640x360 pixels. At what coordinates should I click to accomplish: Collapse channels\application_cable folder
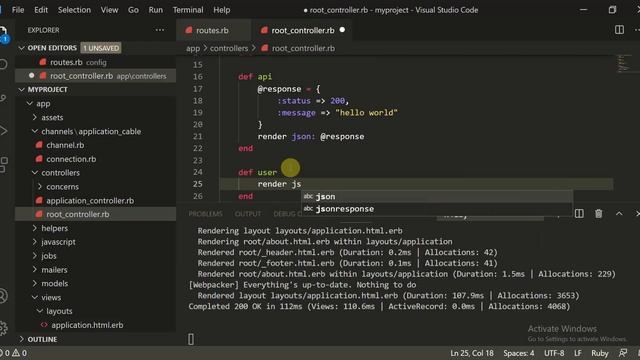point(35,131)
